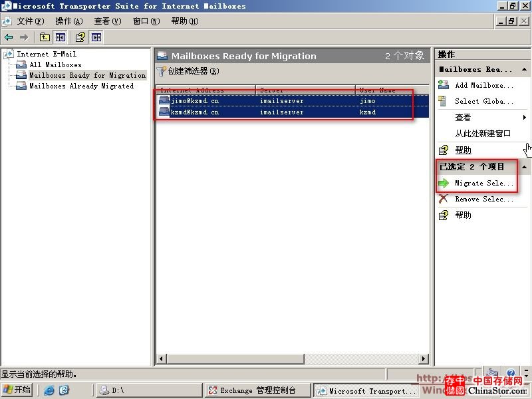Switch to D:\ taskbar window
Image resolution: width=532 pixels, height=399 pixels.
149,390
